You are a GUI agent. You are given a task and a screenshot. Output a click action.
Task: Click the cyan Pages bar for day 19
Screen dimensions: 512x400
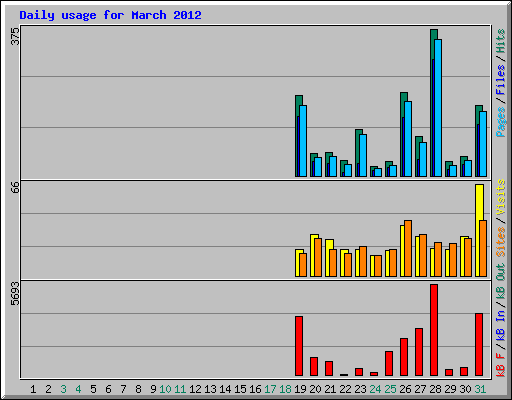(x=303, y=141)
